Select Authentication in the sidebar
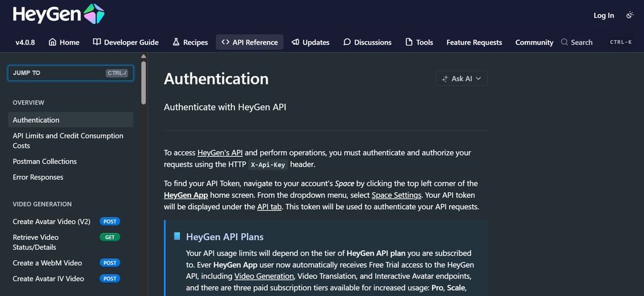This screenshot has height=296, width=644. click(70, 120)
